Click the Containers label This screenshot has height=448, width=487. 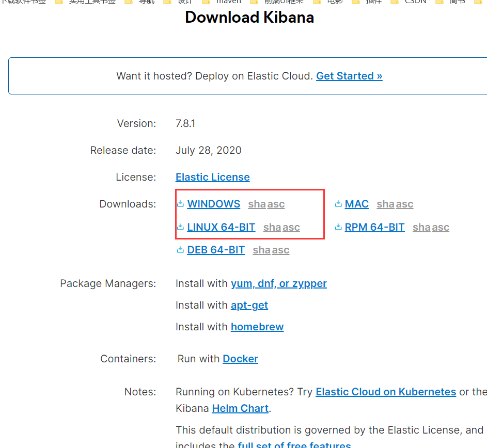[x=128, y=359]
